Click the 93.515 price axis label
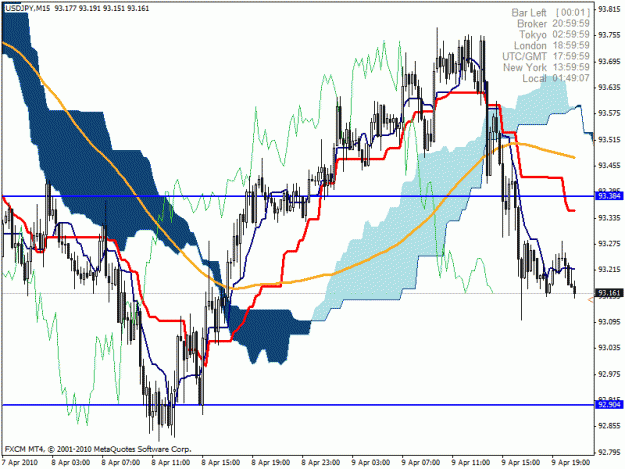The height and width of the screenshot is (469, 625). 609,139
